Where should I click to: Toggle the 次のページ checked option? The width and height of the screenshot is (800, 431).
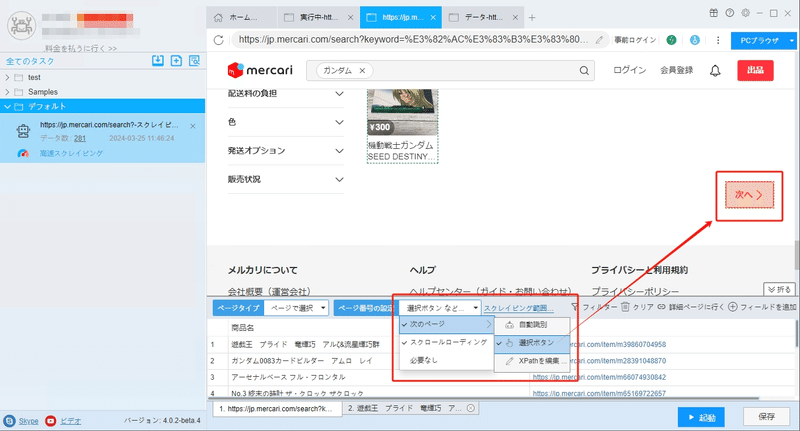click(x=446, y=324)
